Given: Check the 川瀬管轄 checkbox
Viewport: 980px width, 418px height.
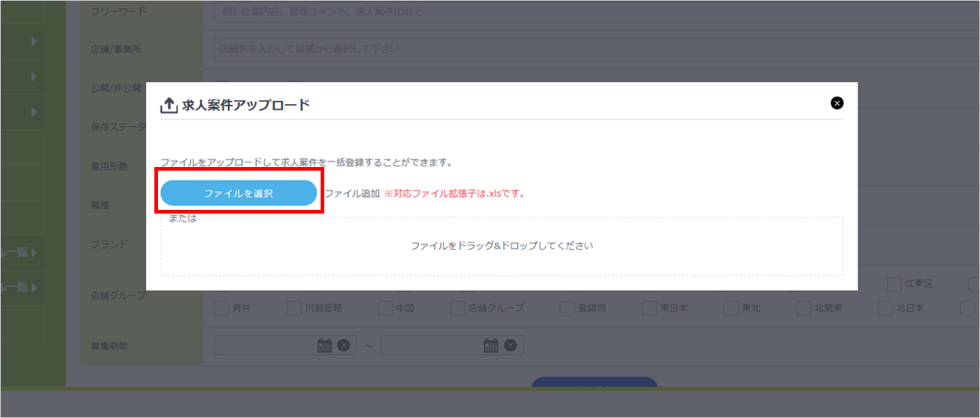Looking at the screenshot, I should coord(294,308).
